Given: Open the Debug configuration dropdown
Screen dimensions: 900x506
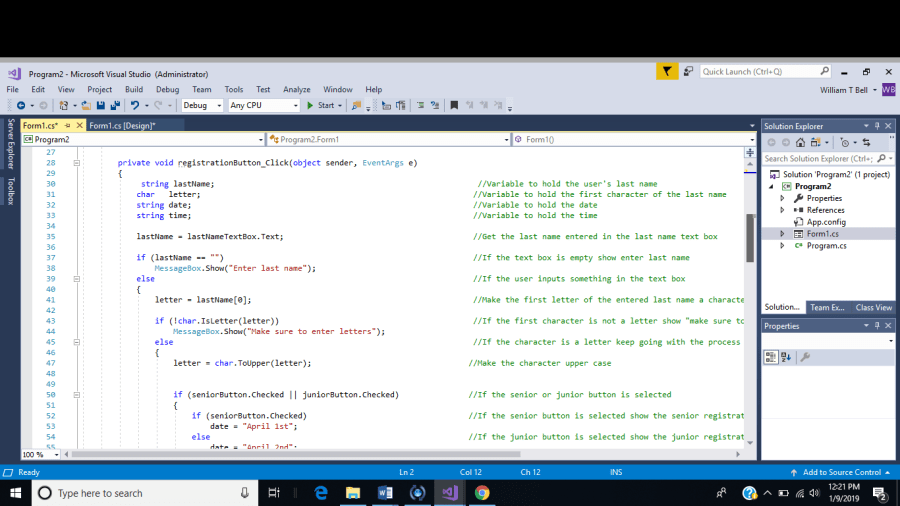Looking at the screenshot, I should [x=202, y=106].
